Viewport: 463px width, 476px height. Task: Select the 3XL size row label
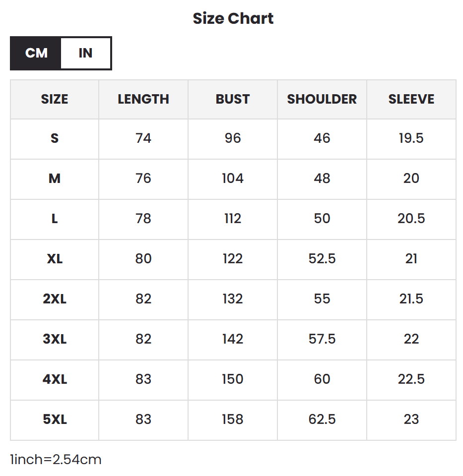(x=55, y=339)
